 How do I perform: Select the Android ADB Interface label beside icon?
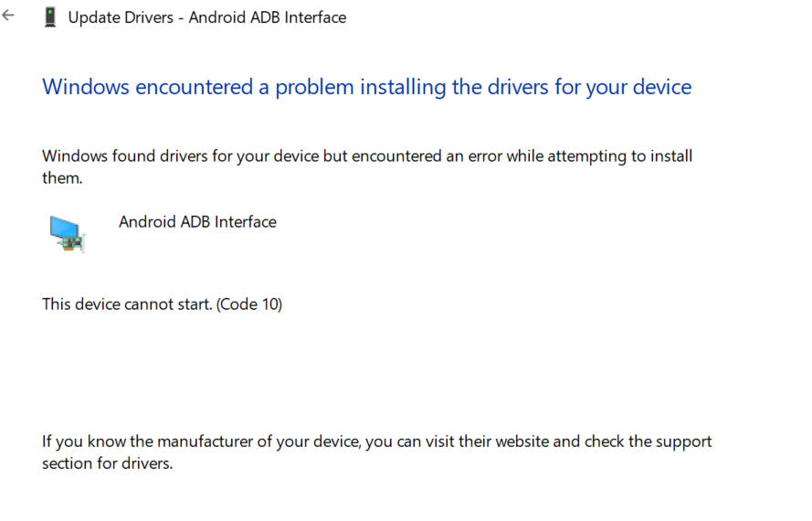pos(197,222)
